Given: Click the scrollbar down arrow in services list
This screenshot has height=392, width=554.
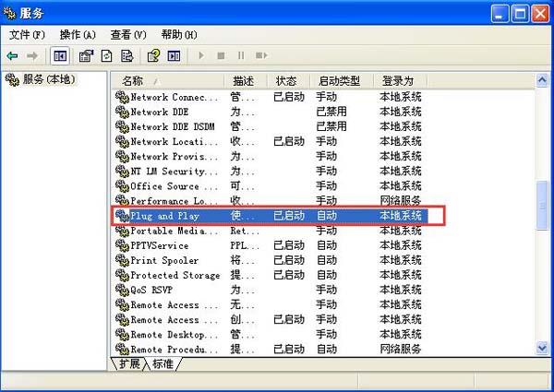Looking at the screenshot, I should 543,348.
